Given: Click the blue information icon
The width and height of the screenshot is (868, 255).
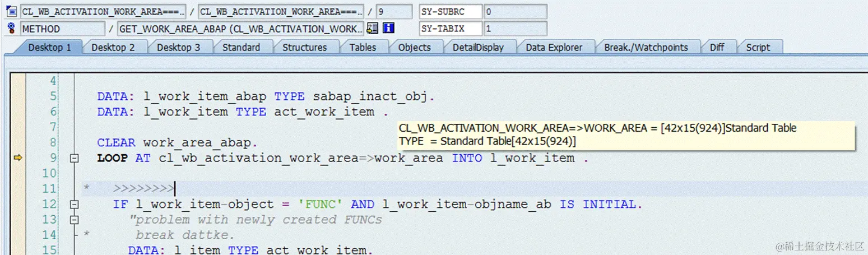Looking at the screenshot, I should pyautogui.click(x=388, y=28).
